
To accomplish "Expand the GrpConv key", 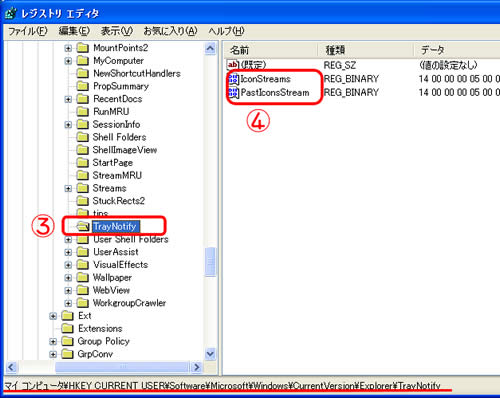I will (x=53, y=354).
